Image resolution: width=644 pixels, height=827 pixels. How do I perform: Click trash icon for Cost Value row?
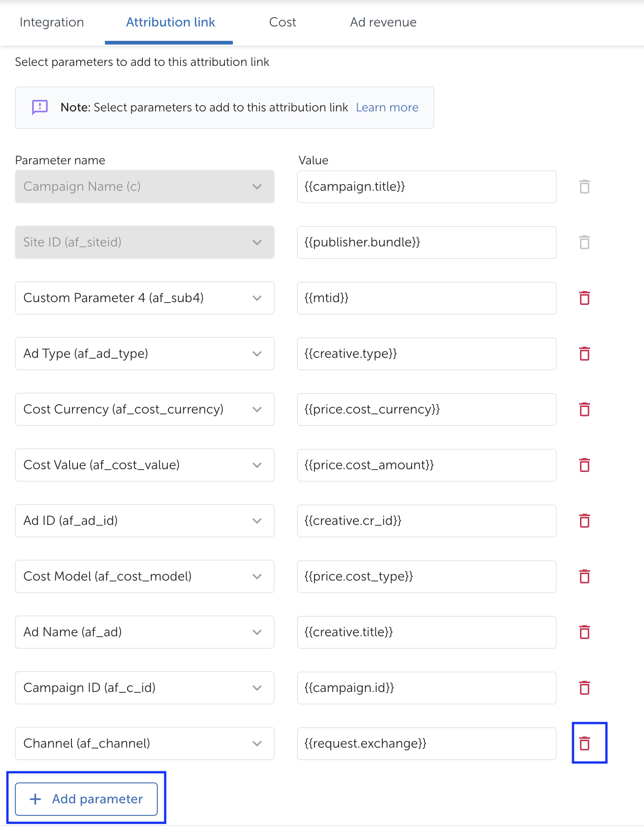(x=585, y=465)
